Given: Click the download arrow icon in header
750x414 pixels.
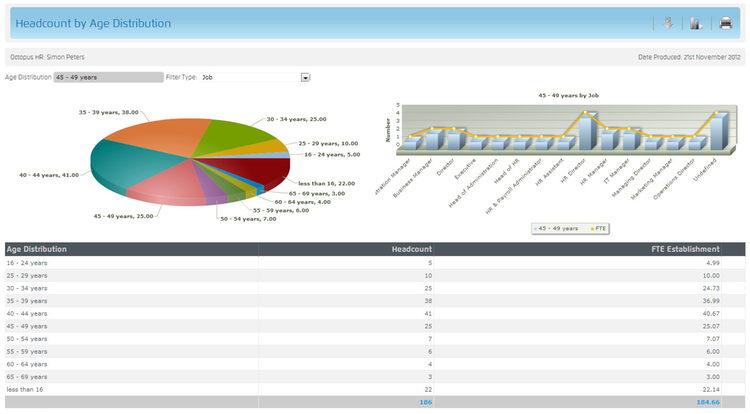Looking at the screenshot, I should [x=669, y=23].
